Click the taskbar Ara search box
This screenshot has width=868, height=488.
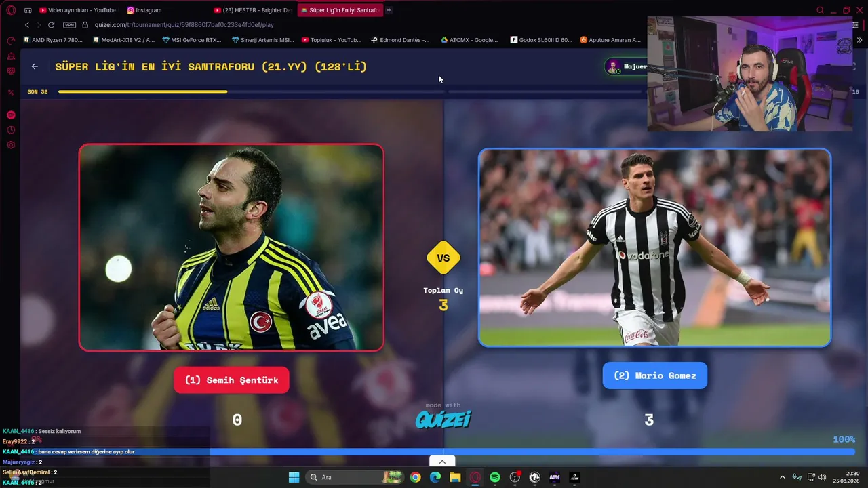[x=355, y=477]
